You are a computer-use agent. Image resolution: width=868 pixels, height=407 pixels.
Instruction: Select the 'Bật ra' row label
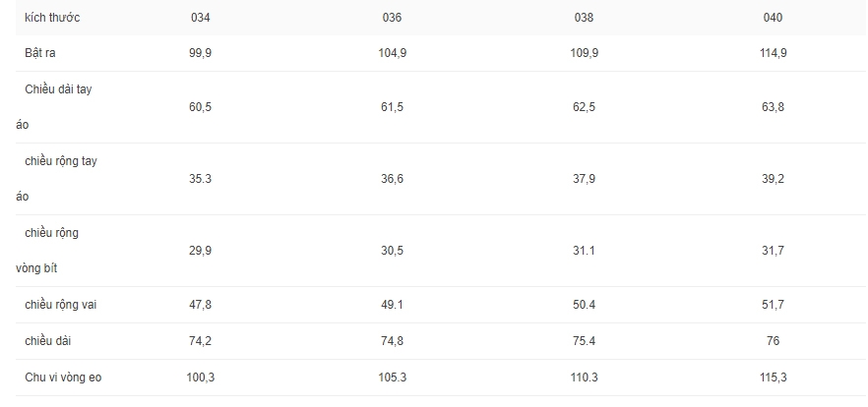[x=39, y=54]
